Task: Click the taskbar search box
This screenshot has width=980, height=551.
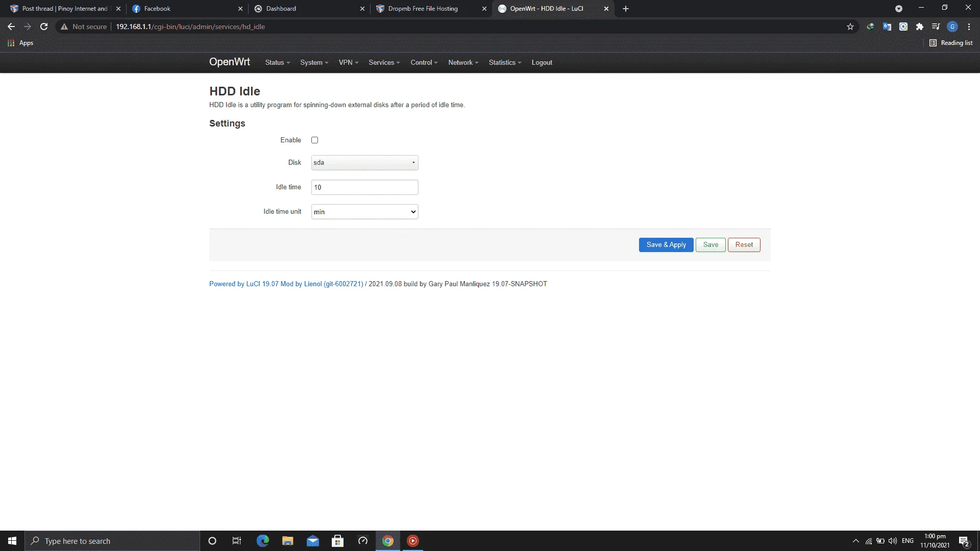Action: (x=112, y=541)
